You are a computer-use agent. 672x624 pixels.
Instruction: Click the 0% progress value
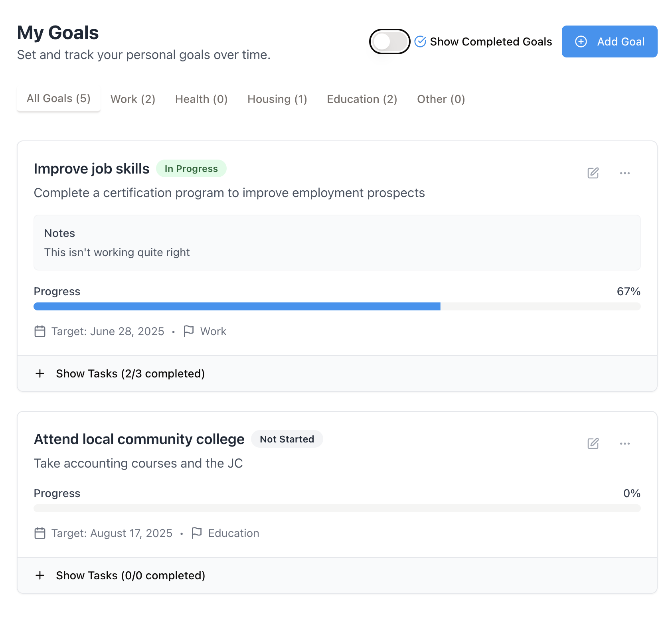[632, 493]
